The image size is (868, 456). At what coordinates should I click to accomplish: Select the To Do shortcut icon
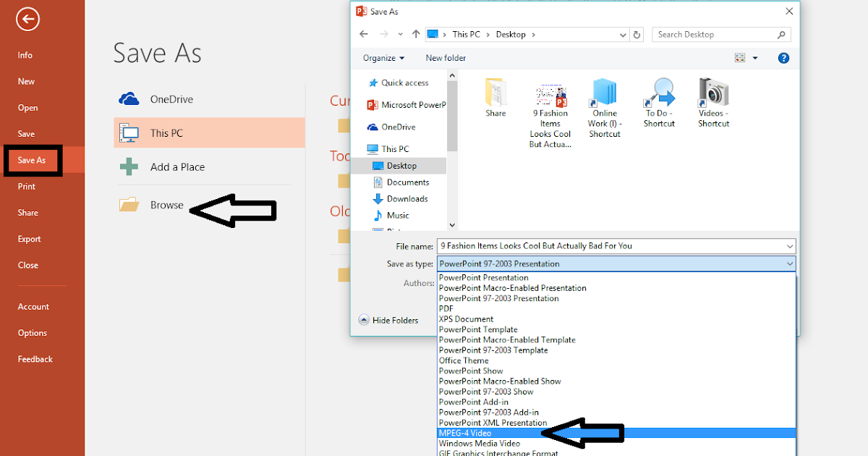click(x=659, y=102)
